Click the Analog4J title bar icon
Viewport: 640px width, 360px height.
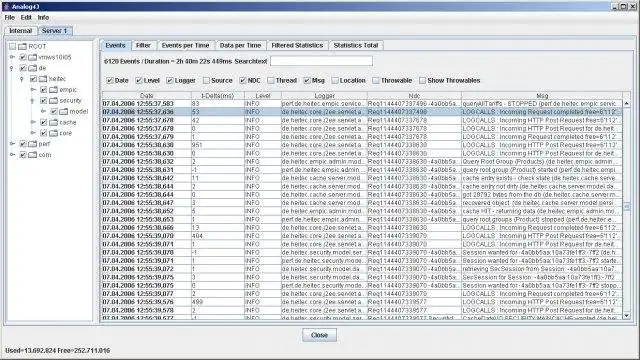(x=6, y=7)
